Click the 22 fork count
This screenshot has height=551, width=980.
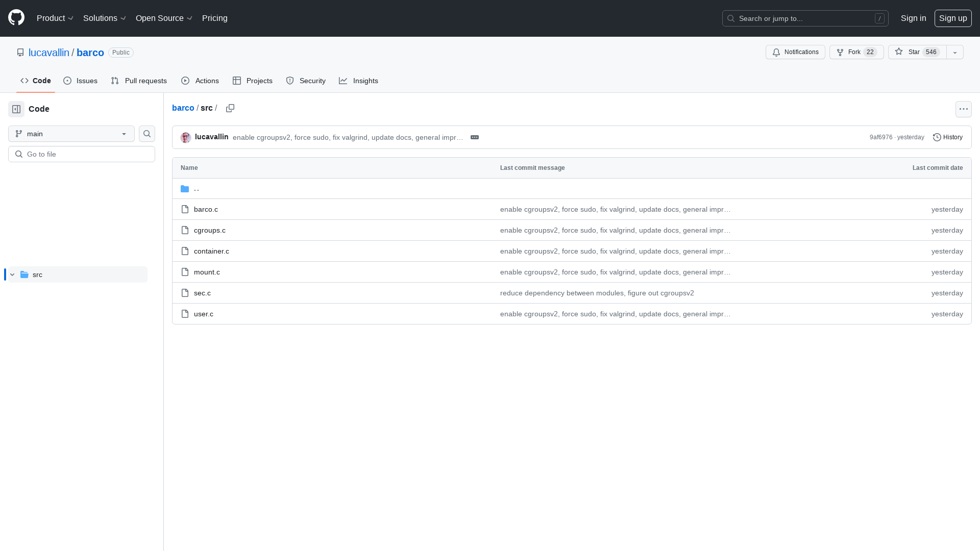pos(870,52)
